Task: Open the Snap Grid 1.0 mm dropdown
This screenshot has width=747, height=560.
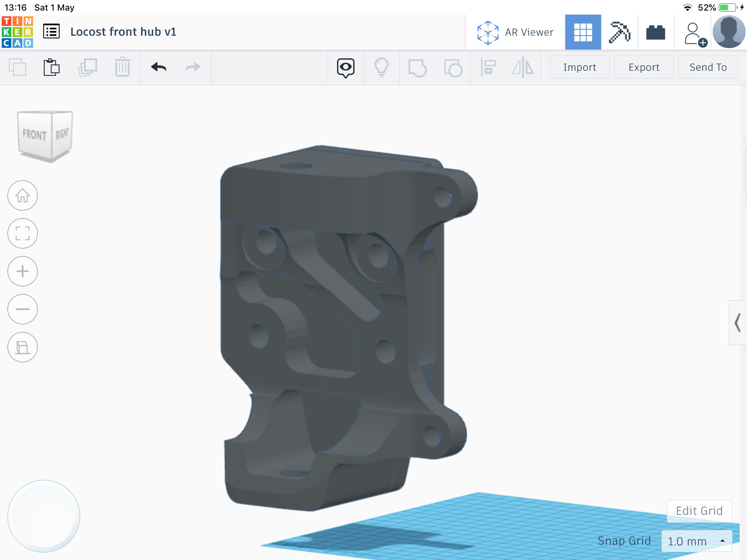Action: [x=697, y=541]
